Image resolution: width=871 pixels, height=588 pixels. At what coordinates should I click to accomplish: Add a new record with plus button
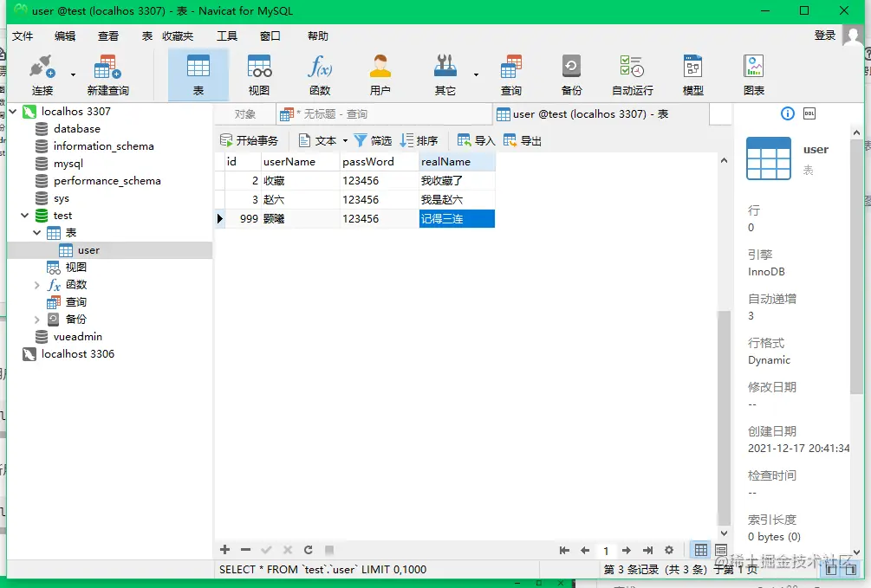225,550
